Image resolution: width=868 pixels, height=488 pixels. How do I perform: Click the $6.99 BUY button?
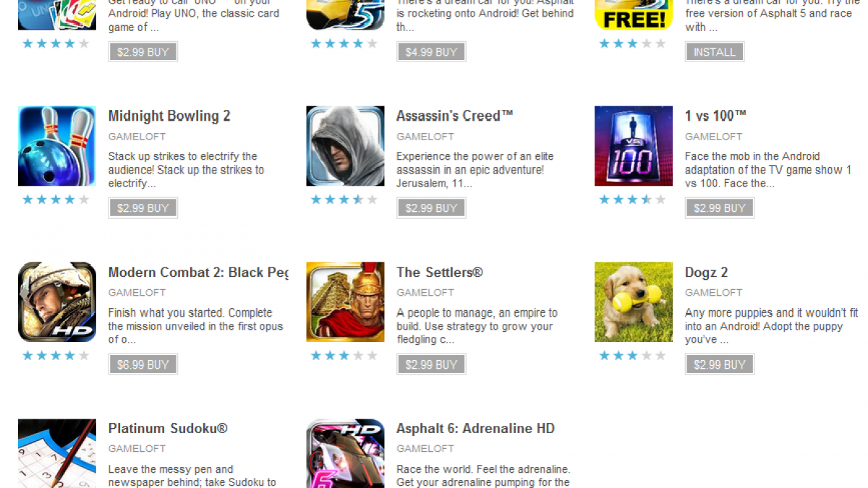[x=142, y=364]
